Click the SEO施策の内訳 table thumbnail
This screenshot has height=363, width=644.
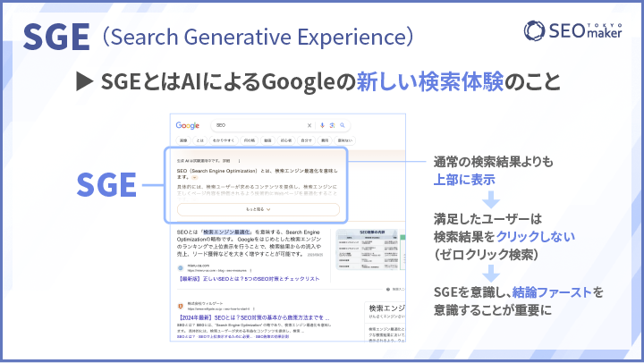coord(368,249)
